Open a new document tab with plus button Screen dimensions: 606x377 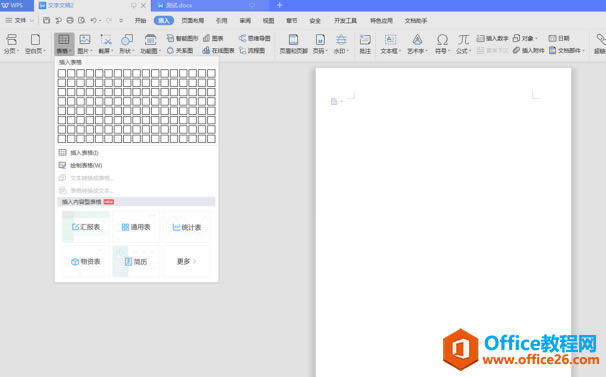[280, 5]
